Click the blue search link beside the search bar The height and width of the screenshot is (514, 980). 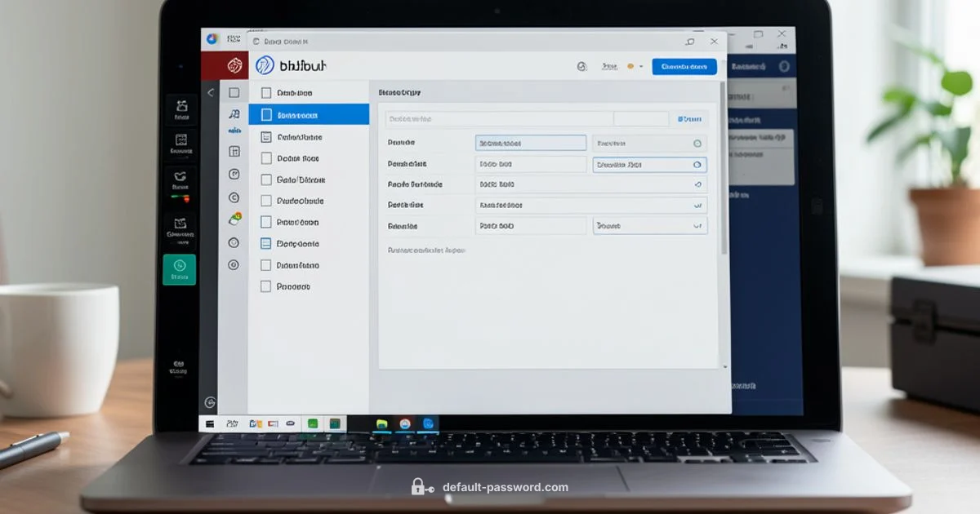tap(690, 119)
